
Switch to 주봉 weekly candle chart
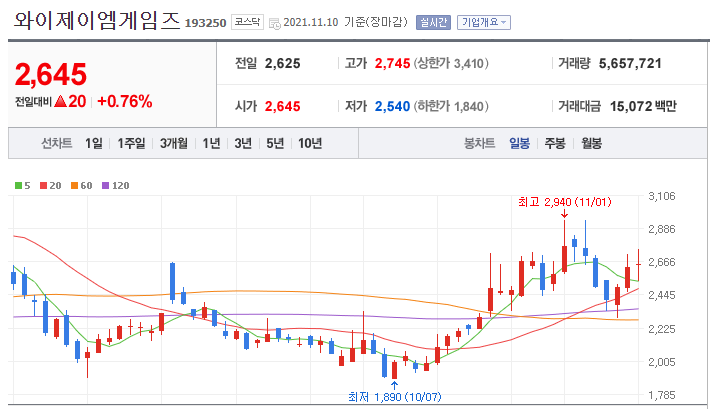(555, 144)
